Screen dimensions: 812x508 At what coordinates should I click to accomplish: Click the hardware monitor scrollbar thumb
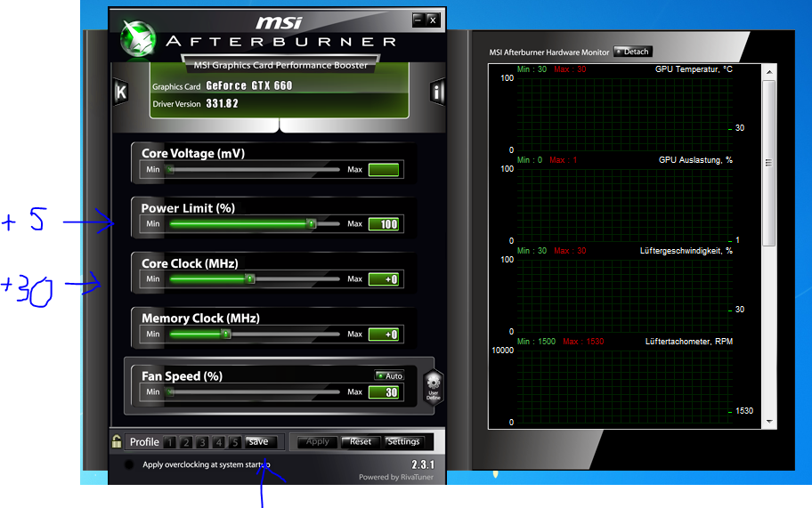769,163
